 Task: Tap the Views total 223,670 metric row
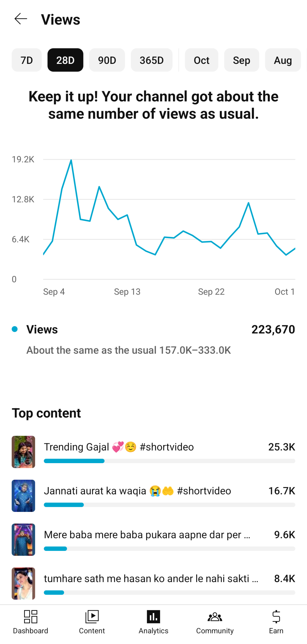[153, 329]
